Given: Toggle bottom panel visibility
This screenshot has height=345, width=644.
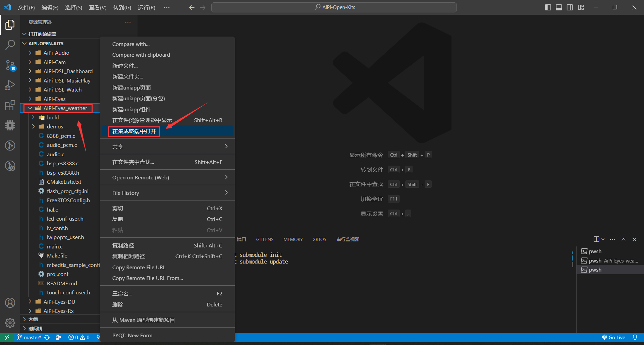Looking at the screenshot, I should tap(559, 7).
